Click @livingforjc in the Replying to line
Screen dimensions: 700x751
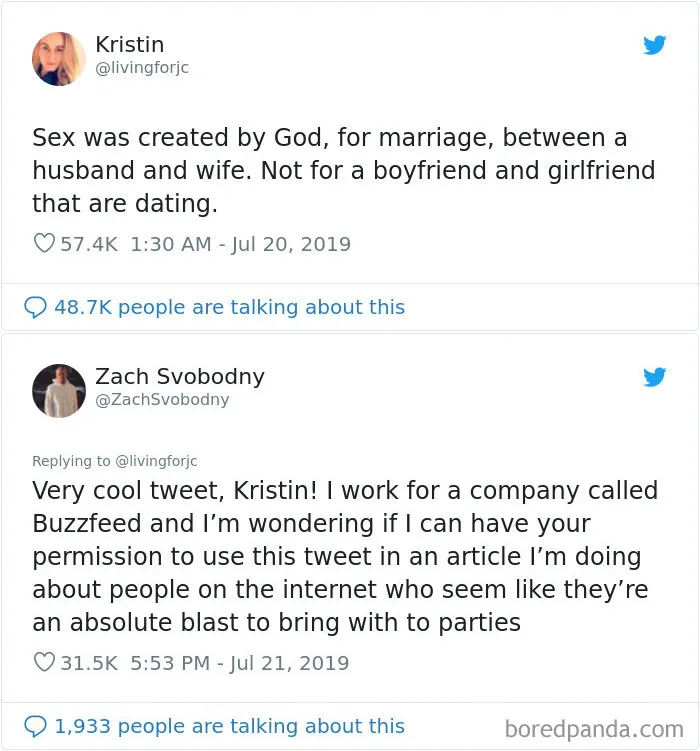pyautogui.click(x=157, y=461)
